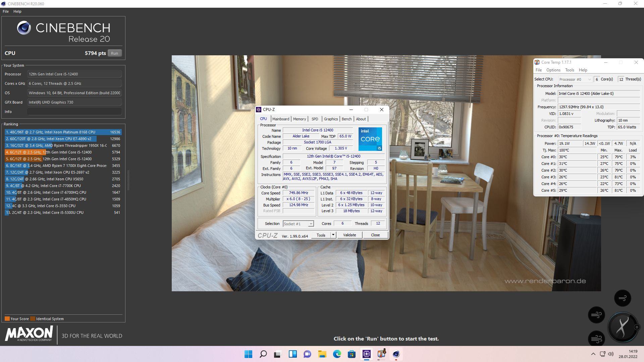Select Xeon Platinum 8168 ranking row

pyautogui.click(x=63, y=132)
